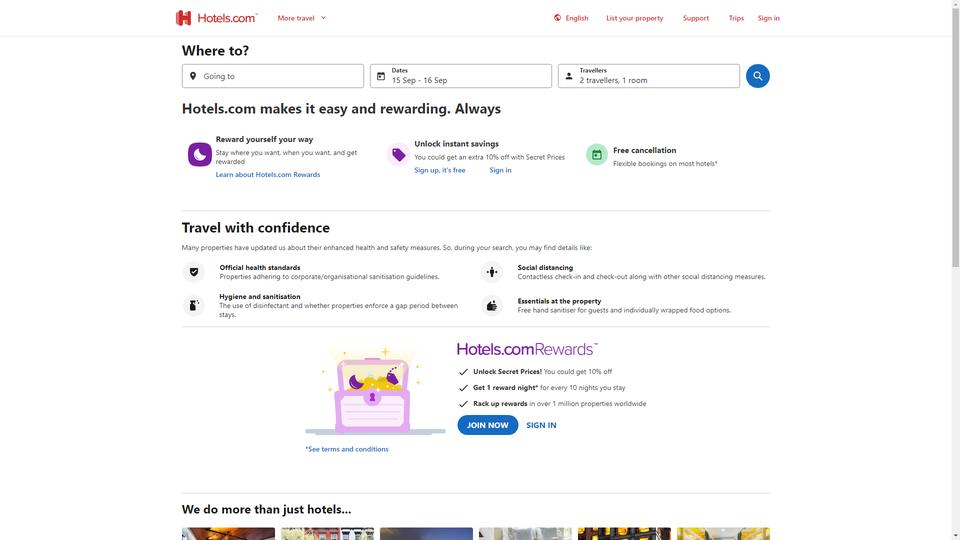The image size is (960, 540).
Task: Open the Travellers selector
Action: pyautogui.click(x=648, y=76)
